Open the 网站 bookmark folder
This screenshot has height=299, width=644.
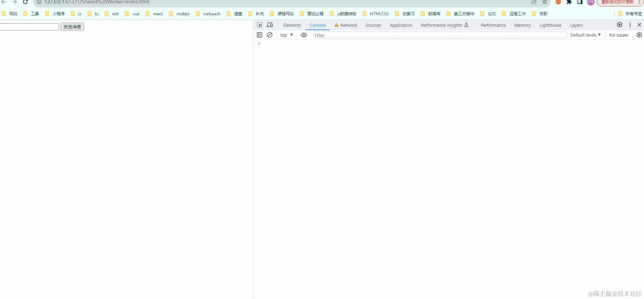click(9, 14)
